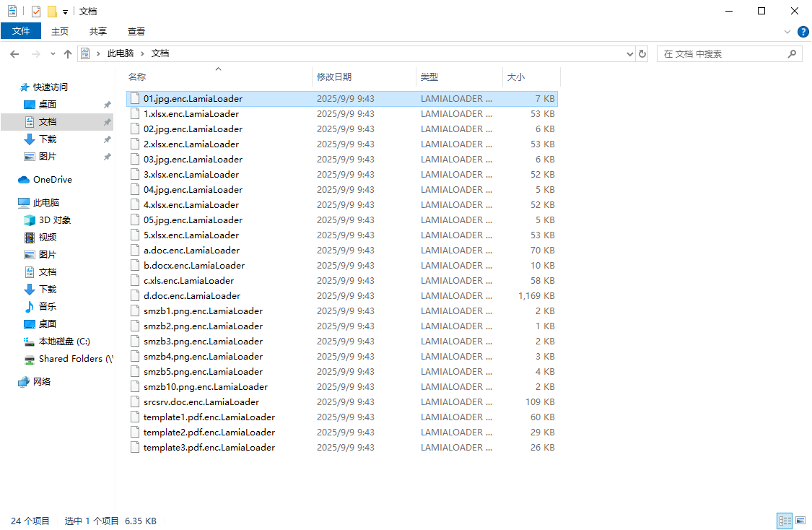Click Properties icon in quick access toolbar
The width and height of the screenshot is (812, 530).
[x=36, y=12]
